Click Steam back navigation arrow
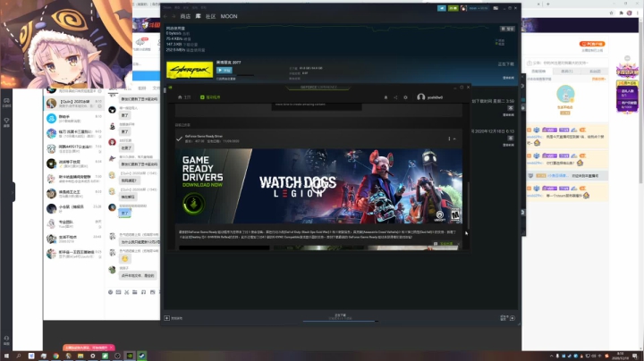644x361 pixels. coord(165,16)
